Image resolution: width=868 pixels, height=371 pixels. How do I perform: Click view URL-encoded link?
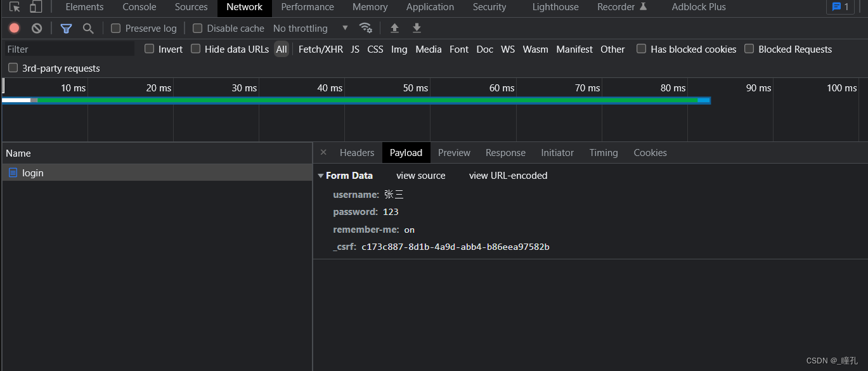coord(508,176)
